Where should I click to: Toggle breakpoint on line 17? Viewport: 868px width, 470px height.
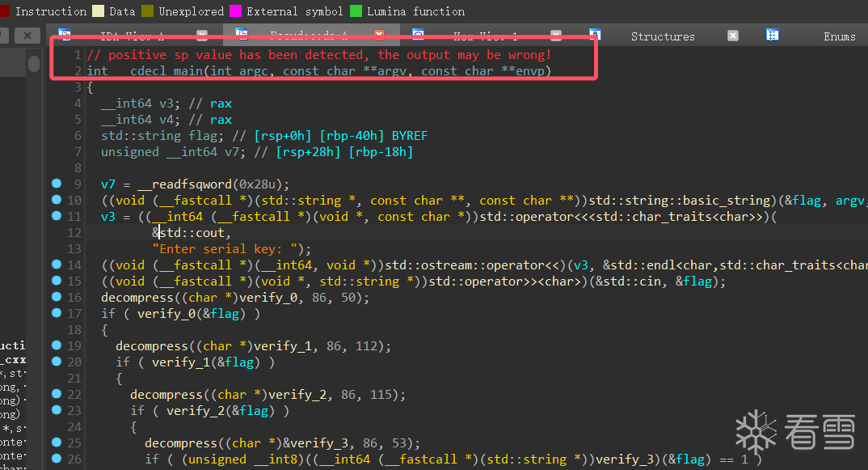[57, 312]
